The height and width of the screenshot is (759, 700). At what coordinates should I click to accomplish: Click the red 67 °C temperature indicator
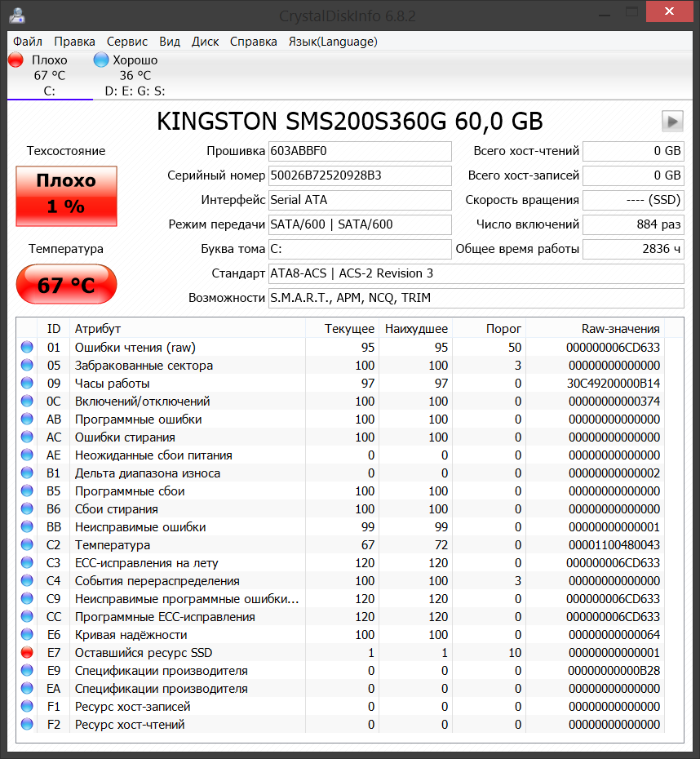click(x=66, y=284)
